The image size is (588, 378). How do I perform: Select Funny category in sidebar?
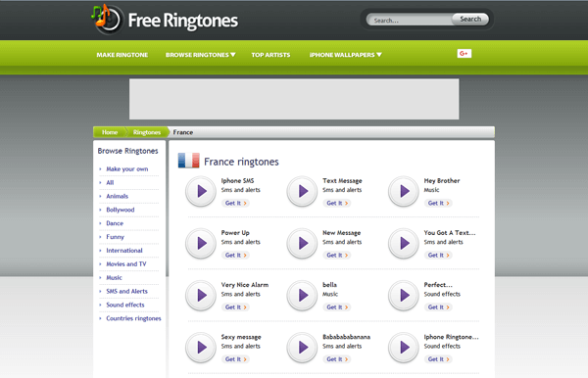pyautogui.click(x=115, y=237)
